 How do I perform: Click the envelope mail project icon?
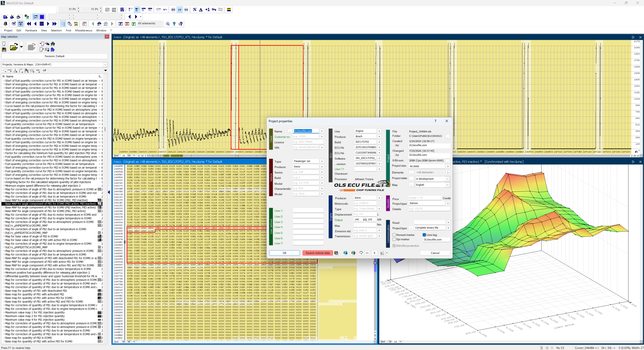click(47, 50)
